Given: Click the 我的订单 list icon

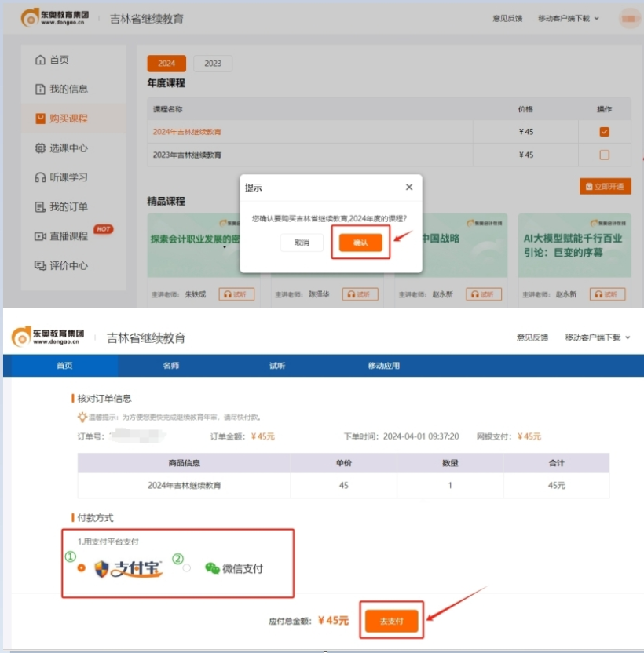Looking at the screenshot, I should pyautogui.click(x=42, y=206).
